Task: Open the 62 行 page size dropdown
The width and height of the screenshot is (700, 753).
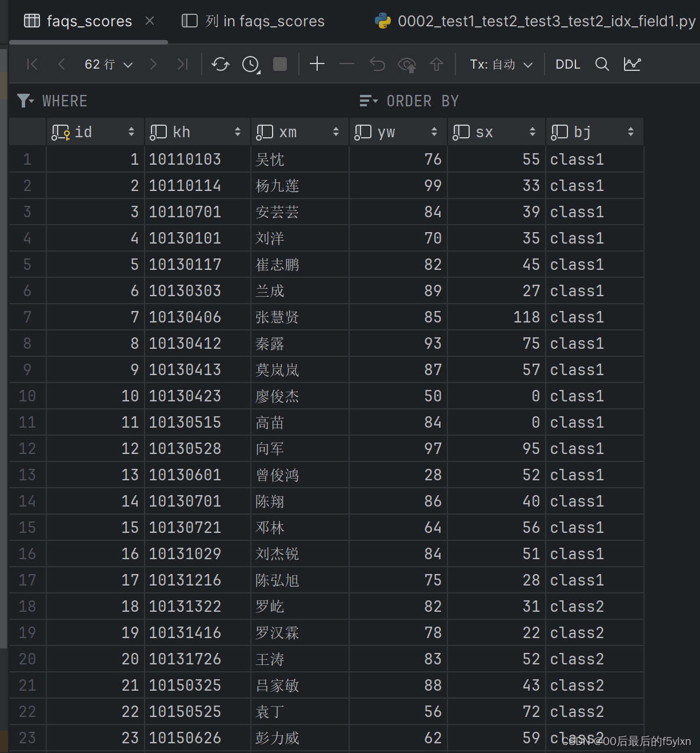Action: tap(109, 64)
